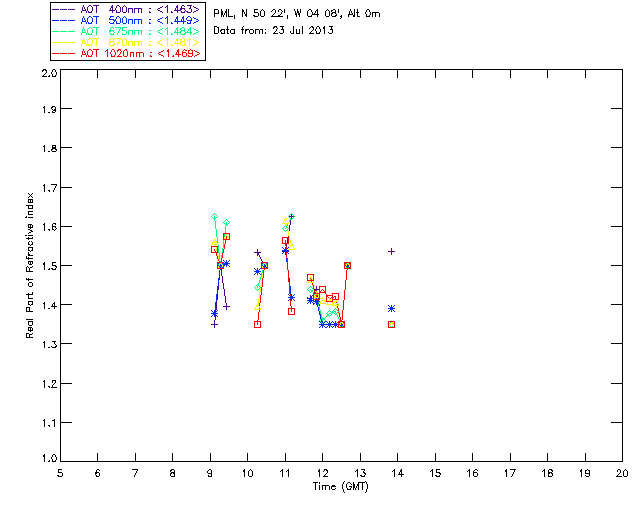640x512 pixels.
Task: Click the x-axis tick label '7'
Action: tap(135, 473)
